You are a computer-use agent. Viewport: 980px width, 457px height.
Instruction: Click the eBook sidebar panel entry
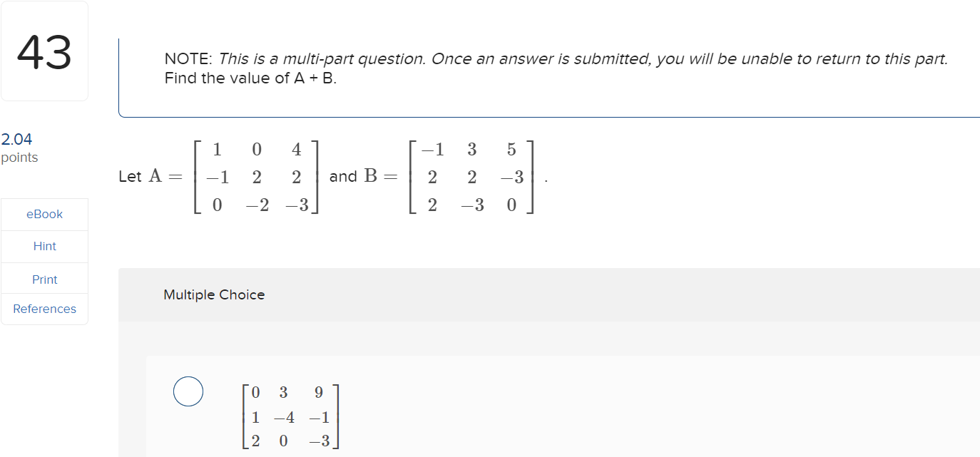44,214
